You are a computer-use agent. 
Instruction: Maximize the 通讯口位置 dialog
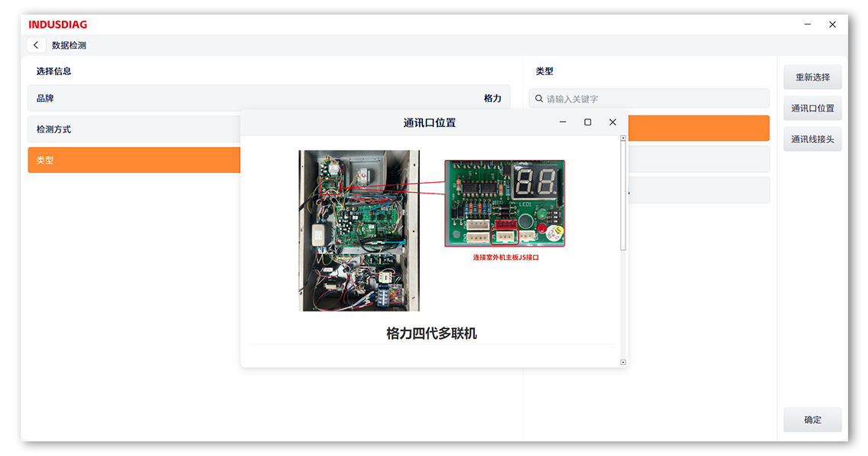(x=587, y=122)
